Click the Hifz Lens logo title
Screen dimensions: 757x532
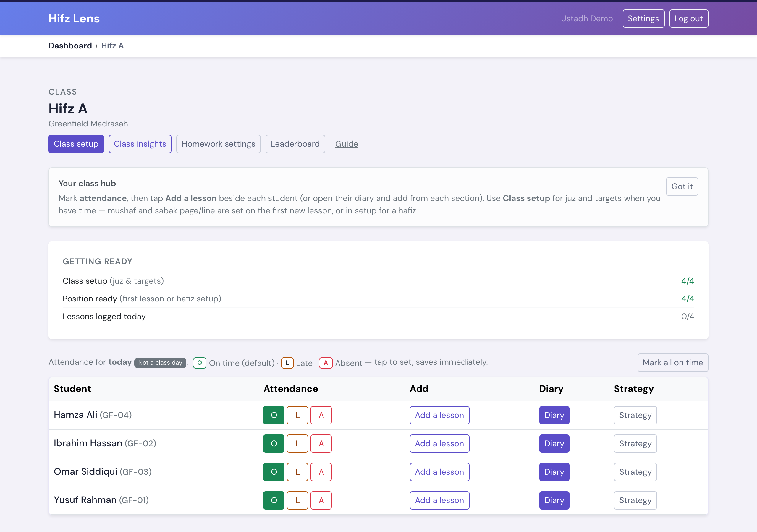click(74, 18)
